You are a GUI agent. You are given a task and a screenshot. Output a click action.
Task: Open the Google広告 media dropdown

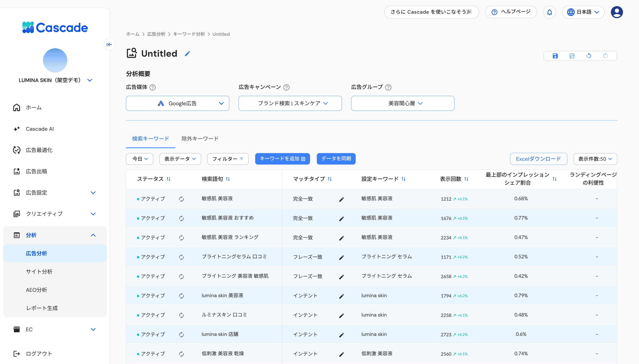pyautogui.click(x=177, y=103)
